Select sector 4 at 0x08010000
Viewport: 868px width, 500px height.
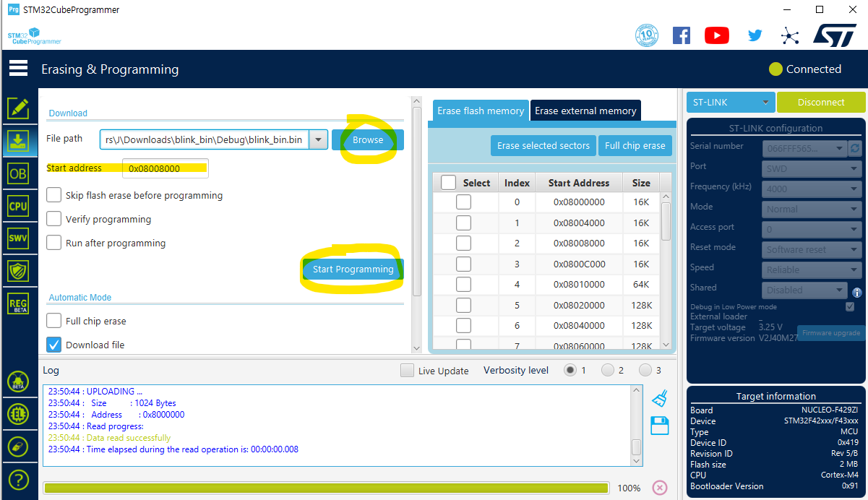point(463,285)
